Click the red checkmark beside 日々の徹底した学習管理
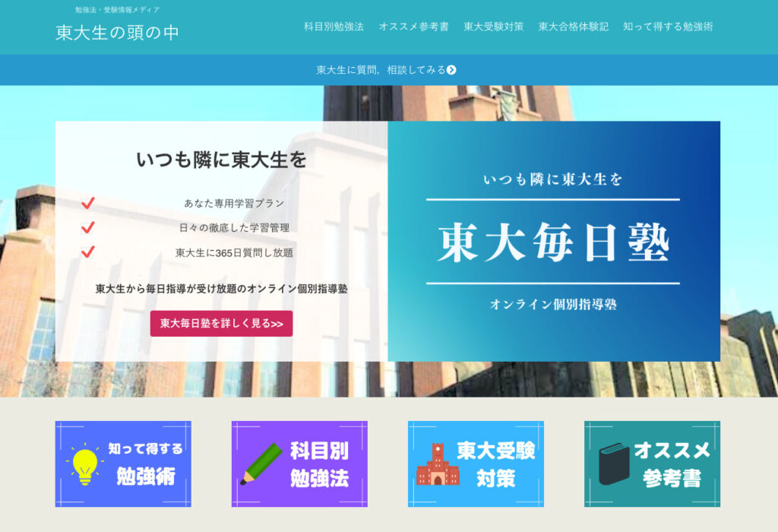 tap(88, 227)
